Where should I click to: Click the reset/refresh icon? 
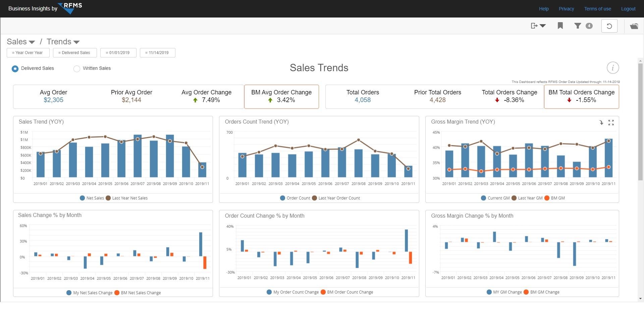(609, 26)
